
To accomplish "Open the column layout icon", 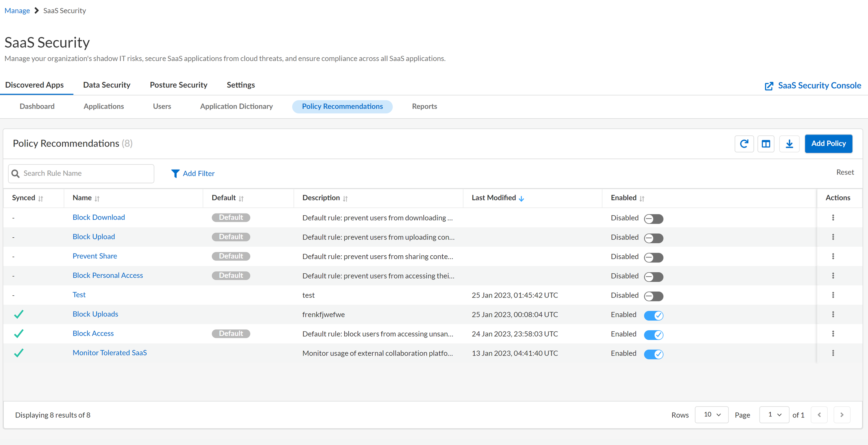I will 766,144.
